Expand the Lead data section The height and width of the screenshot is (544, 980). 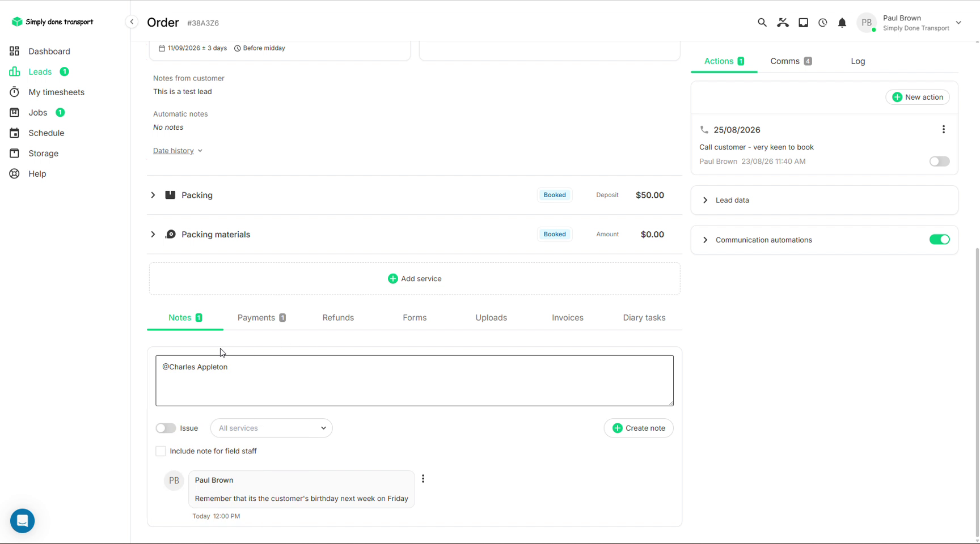(705, 200)
